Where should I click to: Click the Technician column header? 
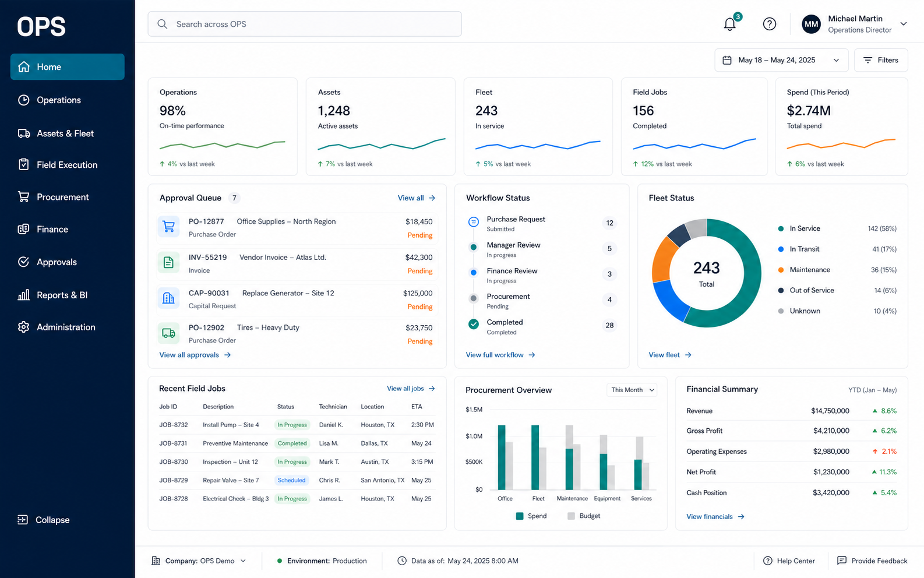(x=333, y=407)
